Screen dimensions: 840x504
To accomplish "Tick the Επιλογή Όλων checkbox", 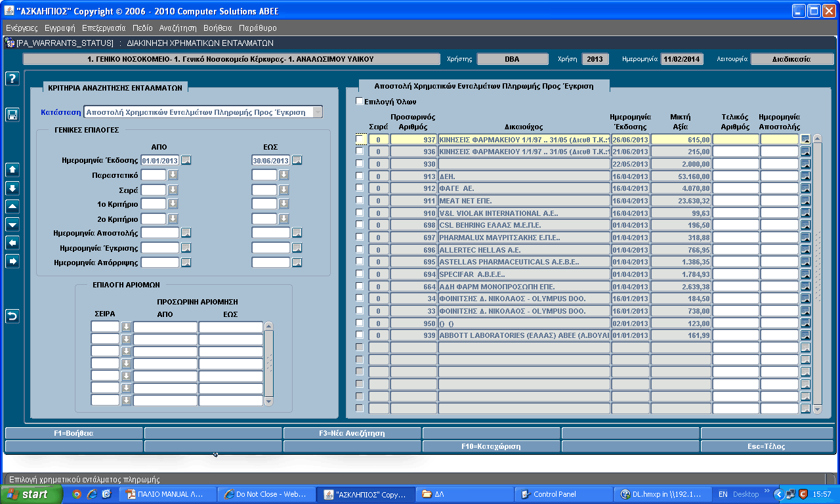I will click(x=359, y=101).
